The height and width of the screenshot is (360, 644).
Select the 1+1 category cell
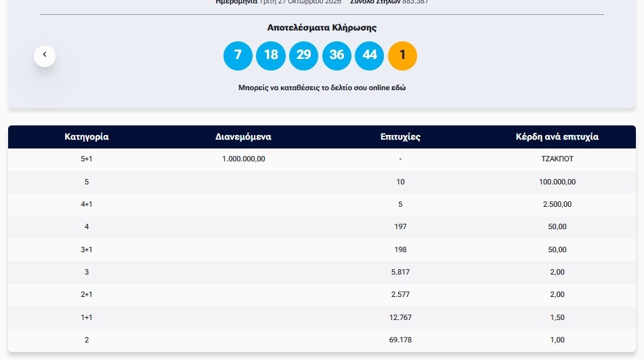click(87, 317)
